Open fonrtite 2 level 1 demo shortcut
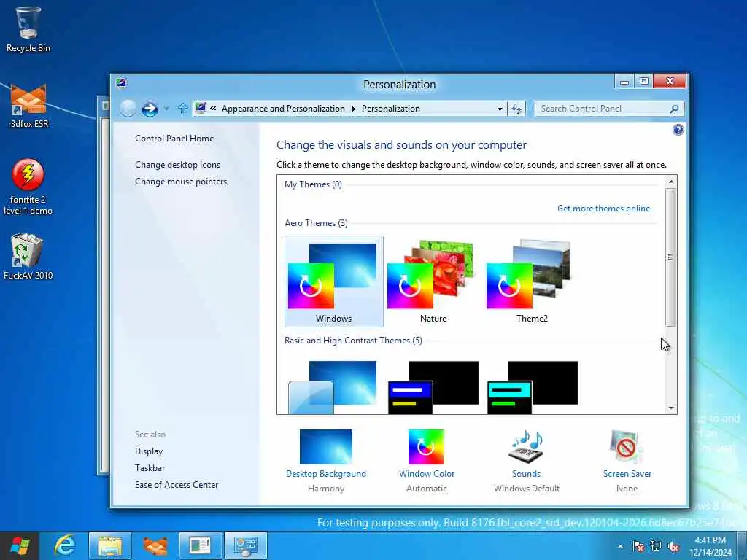 tap(28, 187)
